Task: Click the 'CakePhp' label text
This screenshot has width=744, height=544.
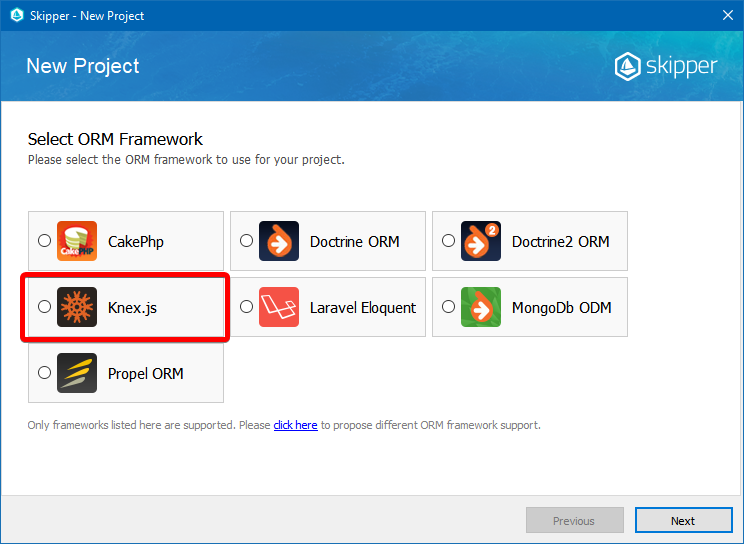Action: coord(136,242)
